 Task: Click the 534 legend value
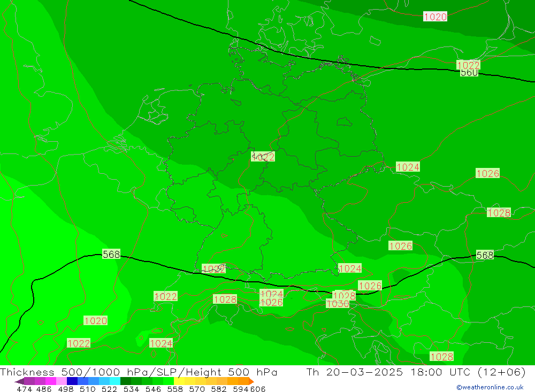131,389
